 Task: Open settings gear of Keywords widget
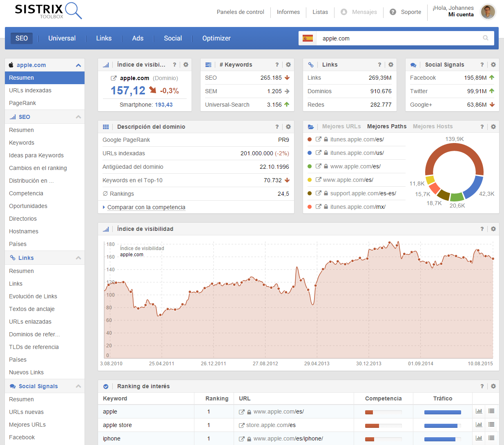pyautogui.click(x=288, y=65)
